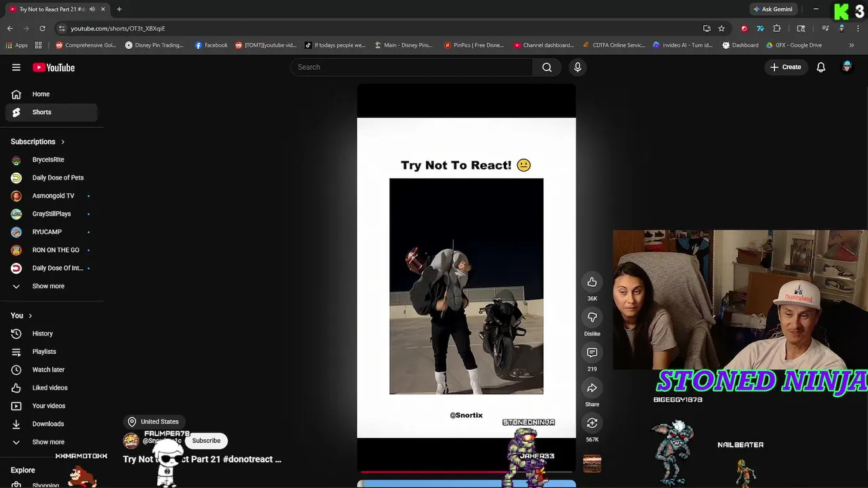The image size is (868, 488).
Task: Pause the playing short video
Action: pos(466,278)
